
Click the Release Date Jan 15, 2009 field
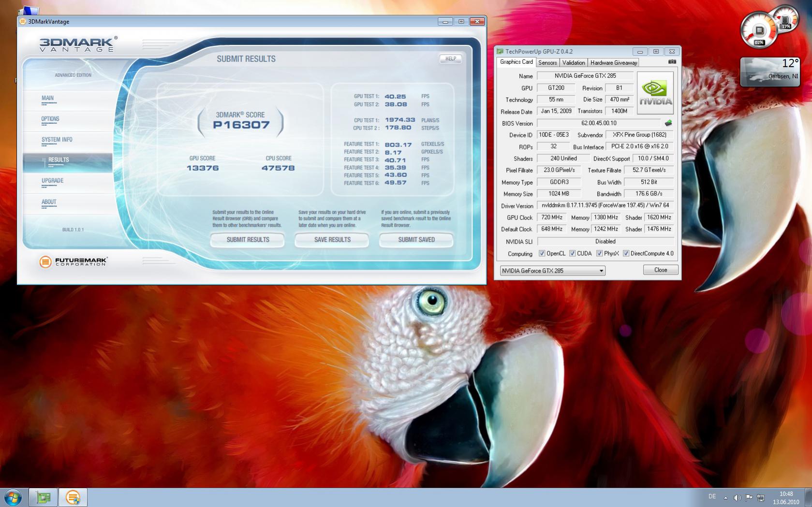tap(556, 111)
